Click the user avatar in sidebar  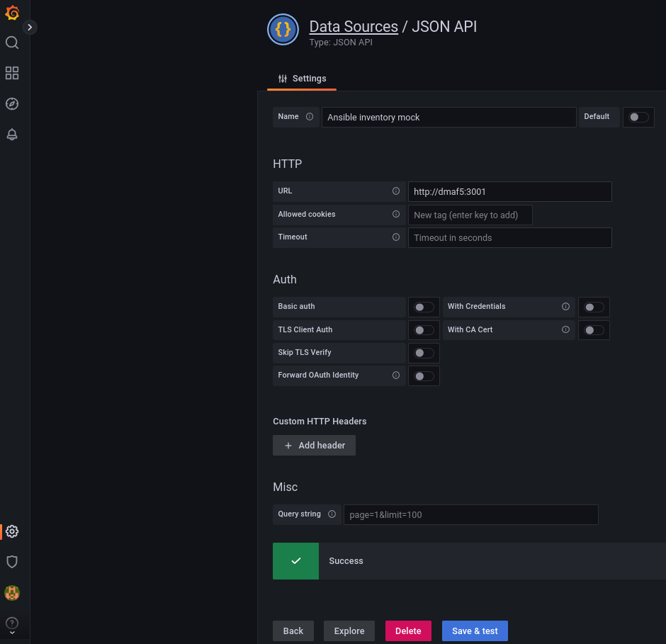(12, 592)
